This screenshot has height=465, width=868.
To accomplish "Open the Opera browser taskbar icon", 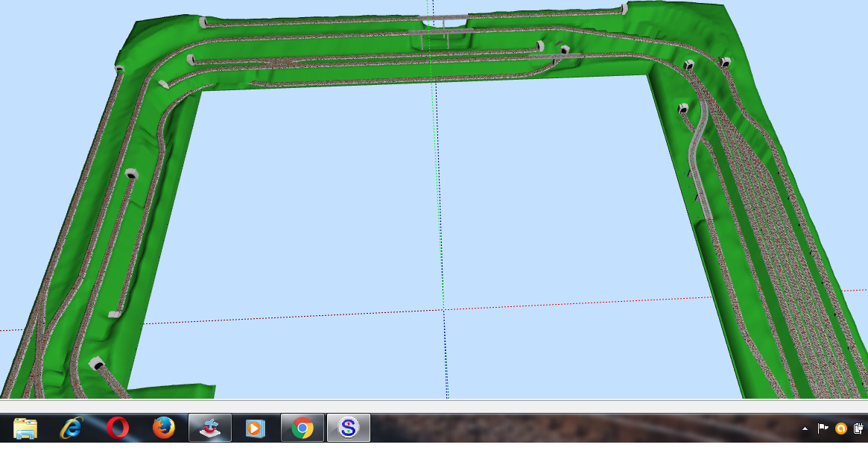I will tap(118, 428).
